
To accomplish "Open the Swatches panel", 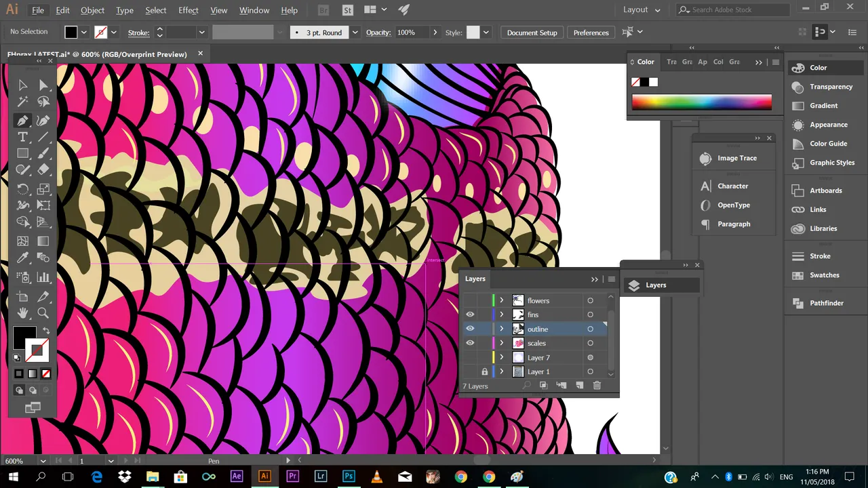I will pos(824,275).
